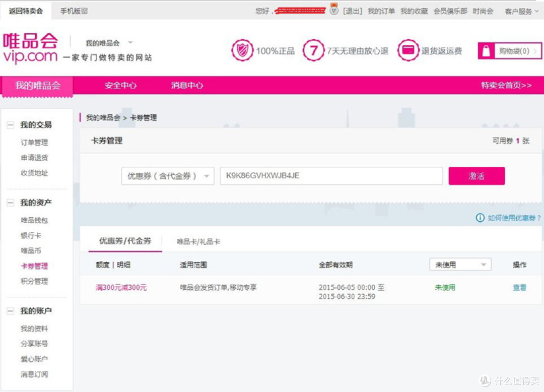Click the 激活 activate button
544x392 pixels.
point(477,176)
